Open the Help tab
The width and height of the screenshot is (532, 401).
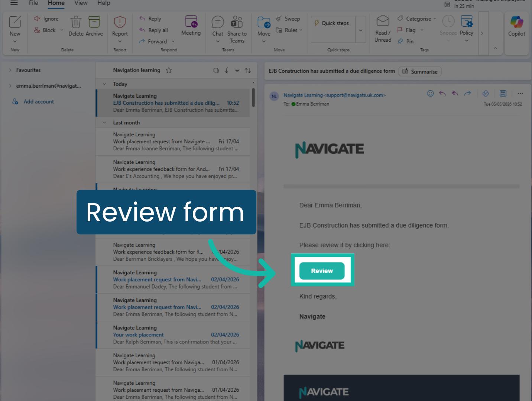[x=104, y=3]
